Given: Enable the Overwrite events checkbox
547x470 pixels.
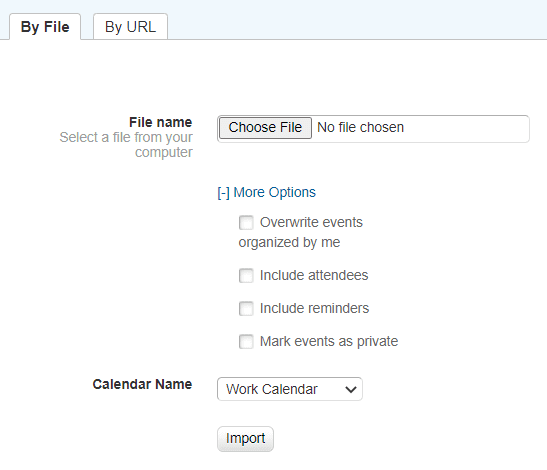Looking at the screenshot, I should click(x=246, y=223).
